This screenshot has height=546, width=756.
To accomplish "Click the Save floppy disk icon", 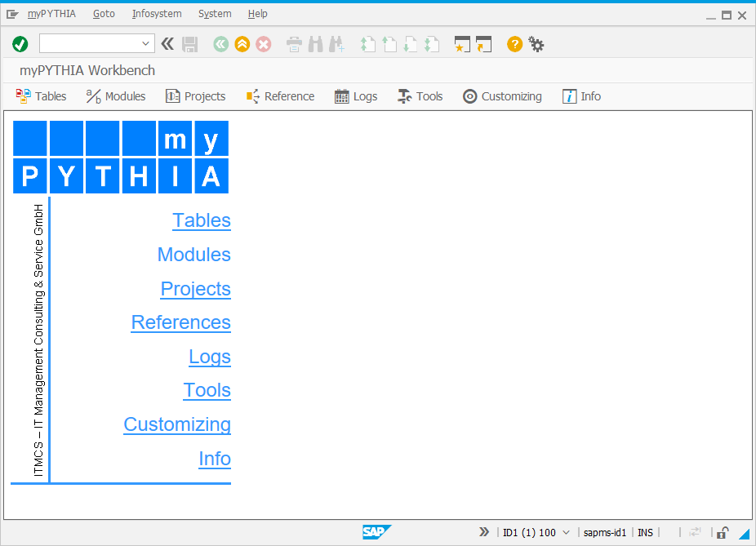I will (x=190, y=44).
